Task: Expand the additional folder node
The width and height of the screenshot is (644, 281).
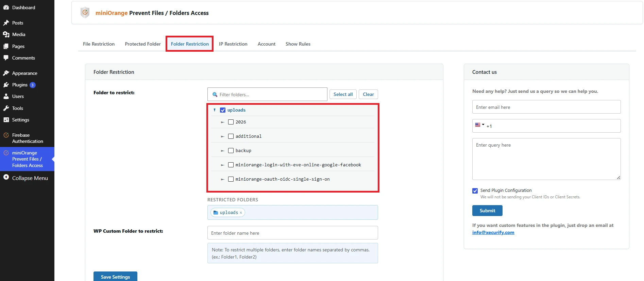Action: [x=223, y=136]
